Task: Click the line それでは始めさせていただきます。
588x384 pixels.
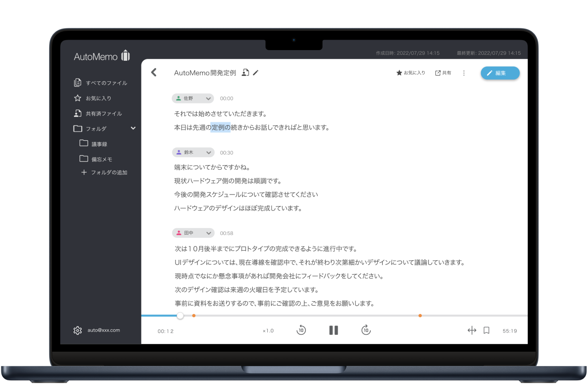Action: [x=220, y=114]
